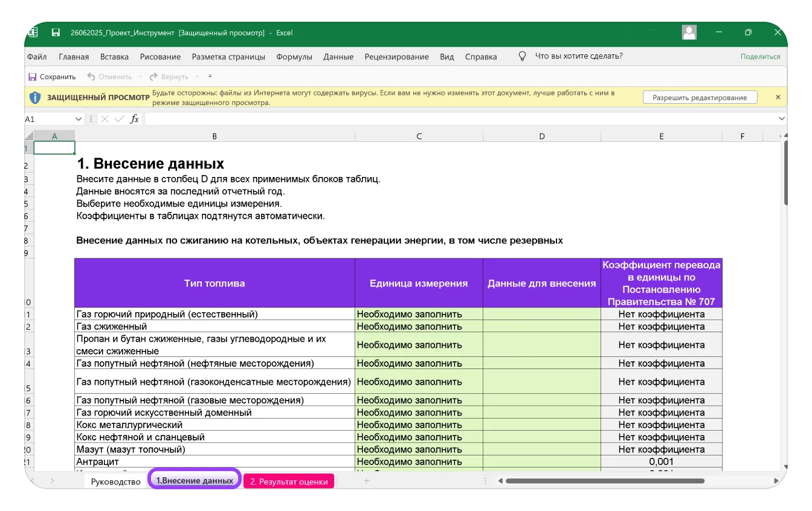812x511 pixels.
Task: Open the undo history dropdown arrow
Action: click(x=140, y=77)
